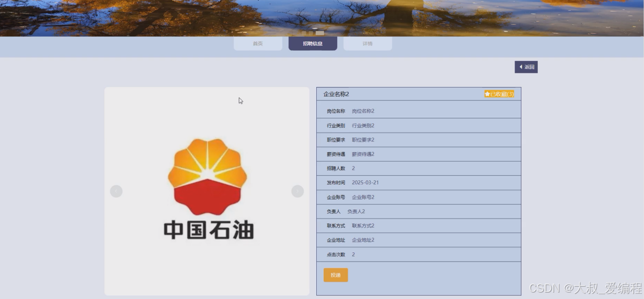Click the 薪资待遇2 value
The height and width of the screenshot is (299, 644).
coord(363,154)
